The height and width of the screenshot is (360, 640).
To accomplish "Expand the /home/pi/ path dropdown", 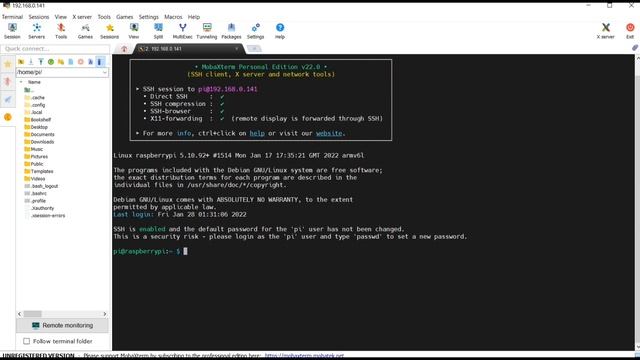I will coord(105,72).
